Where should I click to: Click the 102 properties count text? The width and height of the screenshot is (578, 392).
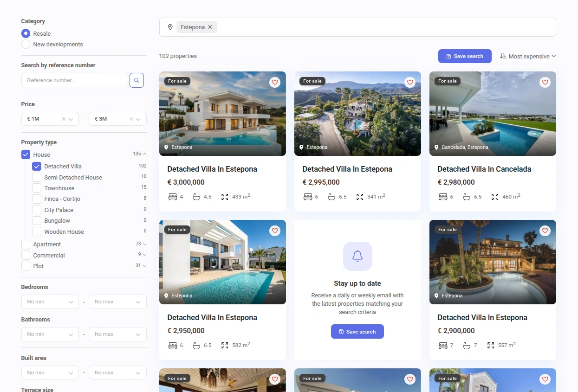(x=178, y=56)
